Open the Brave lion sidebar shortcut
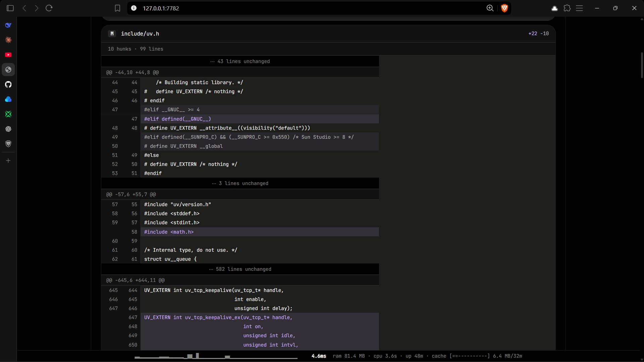Image resolution: width=644 pixels, height=362 pixels. click(x=8, y=144)
